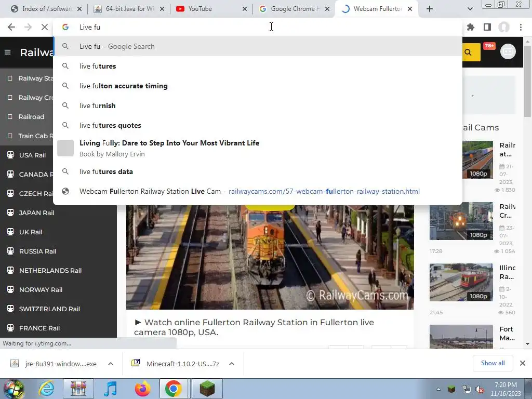Image resolution: width=532 pixels, height=399 pixels.
Task: Open Windows Start button
Action: pyautogui.click(x=14, y=389)
